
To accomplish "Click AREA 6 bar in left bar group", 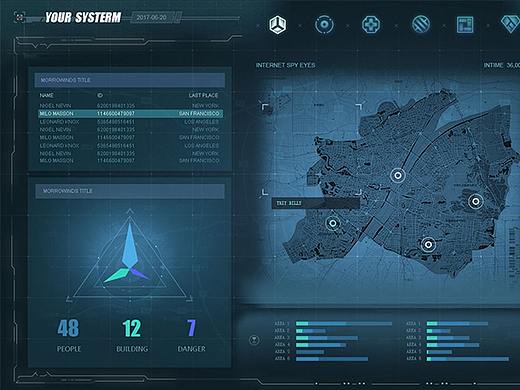I will 332,359.
